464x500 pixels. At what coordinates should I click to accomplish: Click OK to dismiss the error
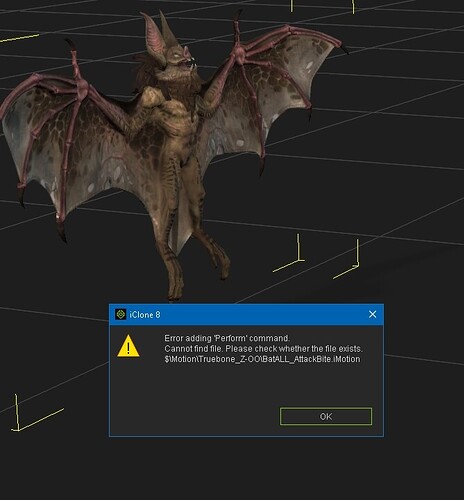pyautogui.click(x=326, y=416)
